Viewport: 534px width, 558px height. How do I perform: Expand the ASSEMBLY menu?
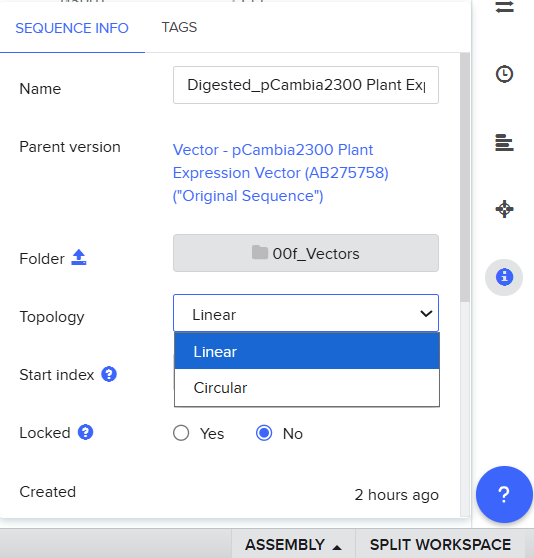[x=294, y=544]
